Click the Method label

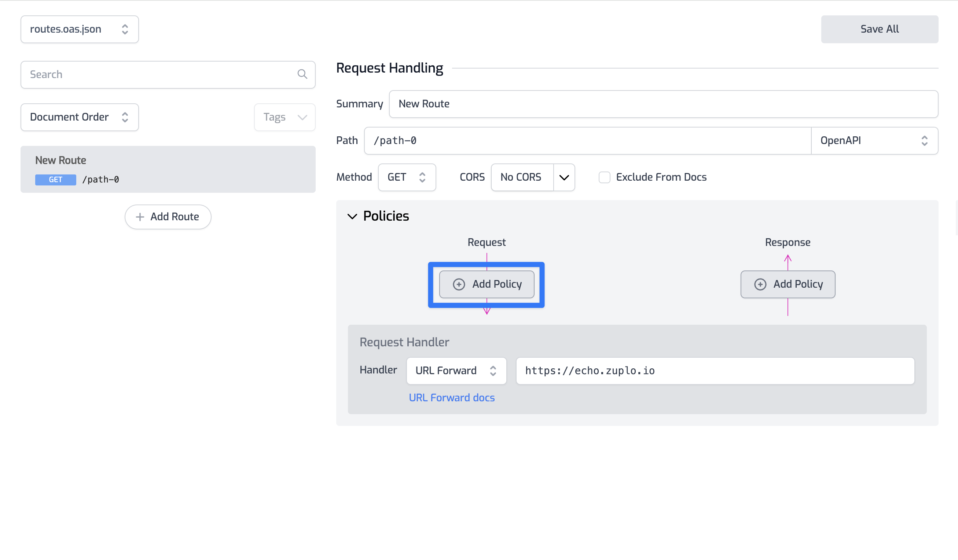tap(354, 177)
